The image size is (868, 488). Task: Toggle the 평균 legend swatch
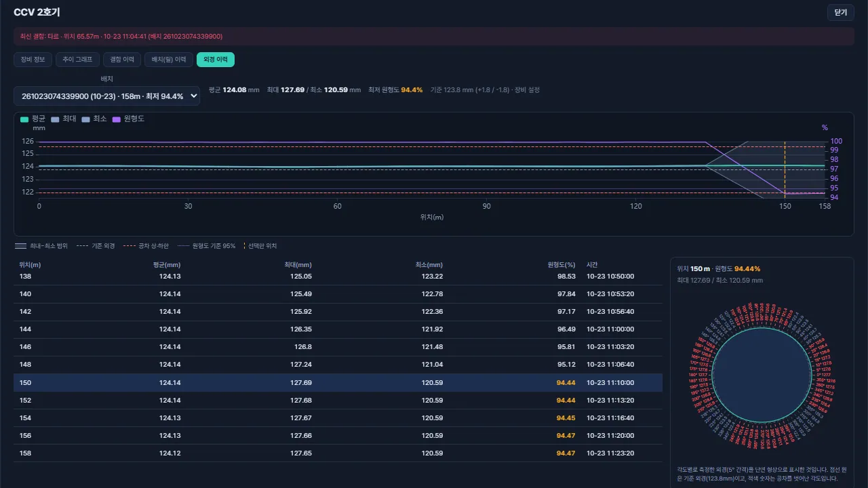(x=24, y=119)
